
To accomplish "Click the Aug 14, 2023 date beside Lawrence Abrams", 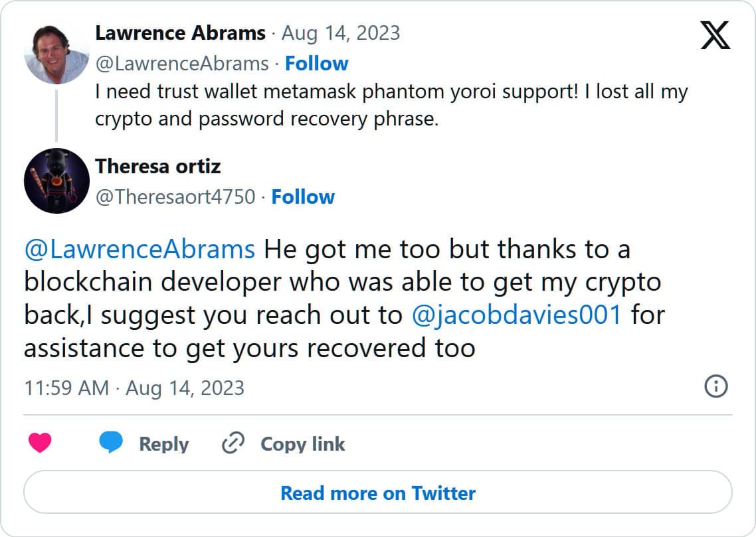I will click(x=340, y=33).
